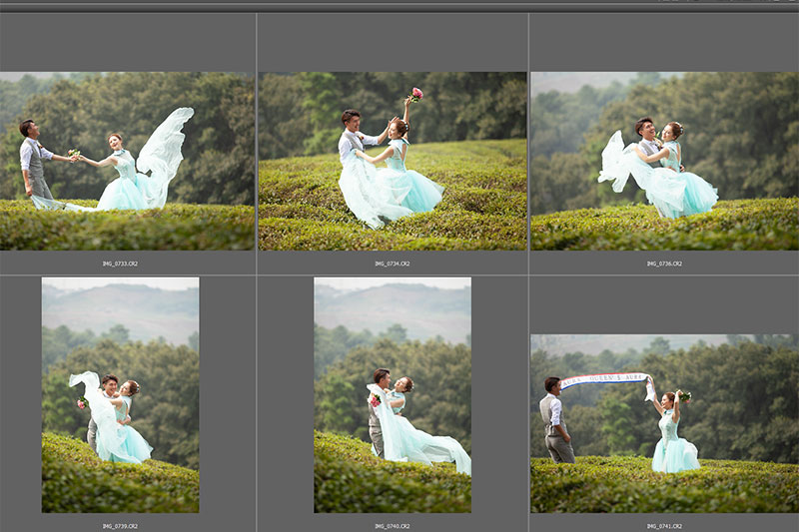Click the IMG_0736.CR2 filename label
The height and width of the screenshot is (532, 799).
click(664, 264)
